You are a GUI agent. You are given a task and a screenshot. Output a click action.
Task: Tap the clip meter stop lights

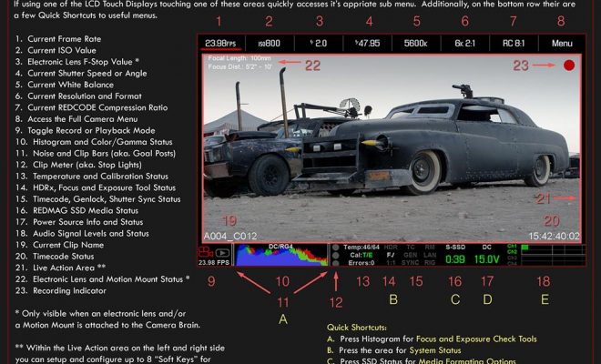(336, 255)
